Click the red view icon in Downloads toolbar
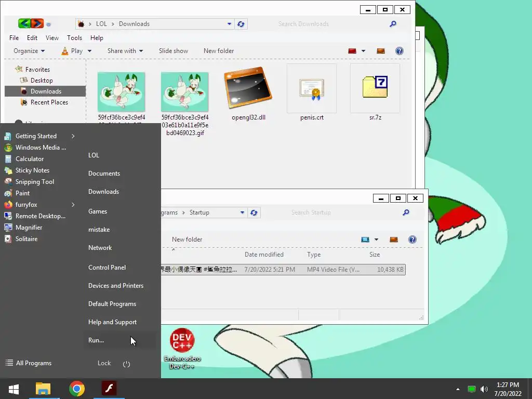The image size is (532, 399). (x=352, y=51)
